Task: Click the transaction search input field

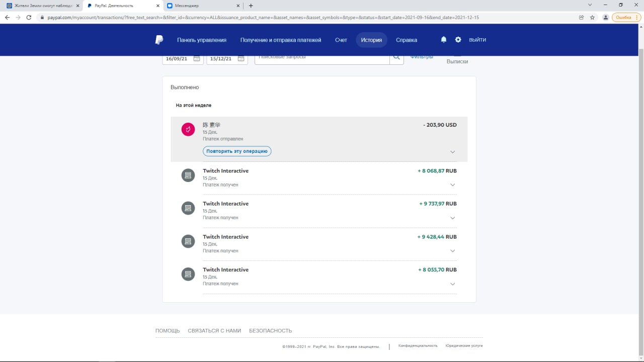Action: tap(322, 58)
